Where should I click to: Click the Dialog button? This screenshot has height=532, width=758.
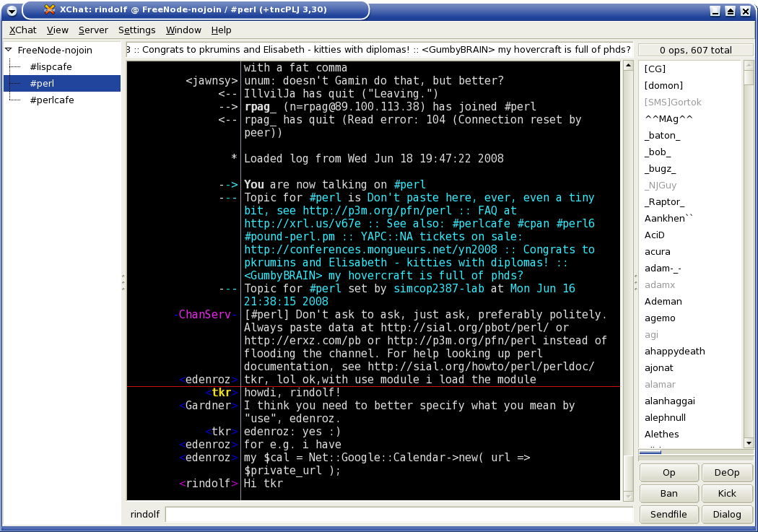(x=726, y=514)
